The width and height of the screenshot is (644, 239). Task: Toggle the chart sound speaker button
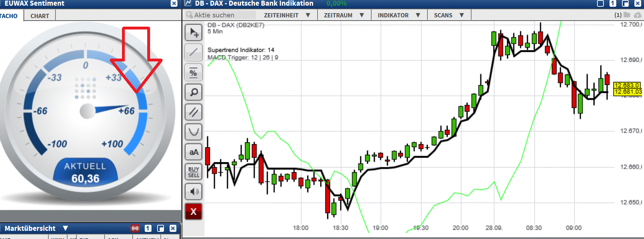pyautogui.click(x=193, y=192)
